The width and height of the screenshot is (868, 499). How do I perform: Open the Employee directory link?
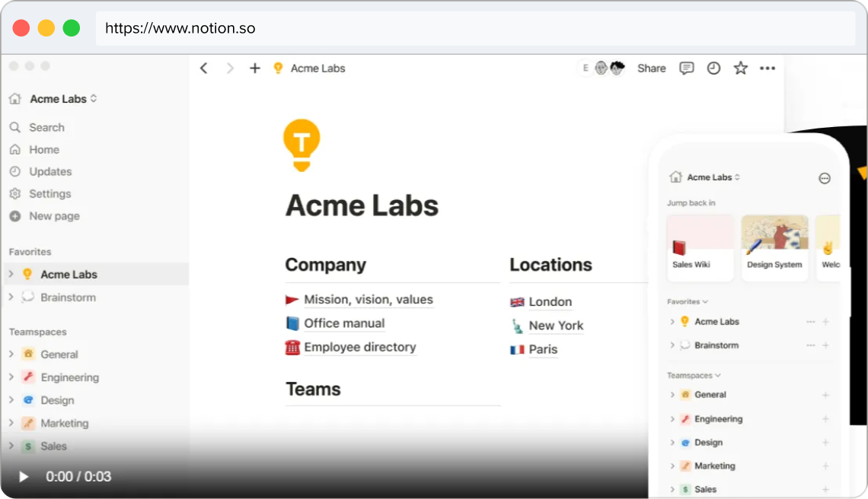pyautogui.click(x=360, y=347)
